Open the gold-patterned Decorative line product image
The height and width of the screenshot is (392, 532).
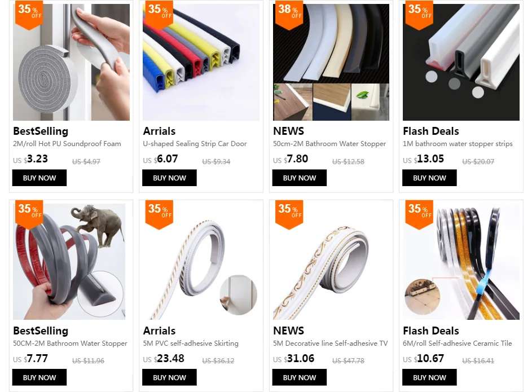331,262
